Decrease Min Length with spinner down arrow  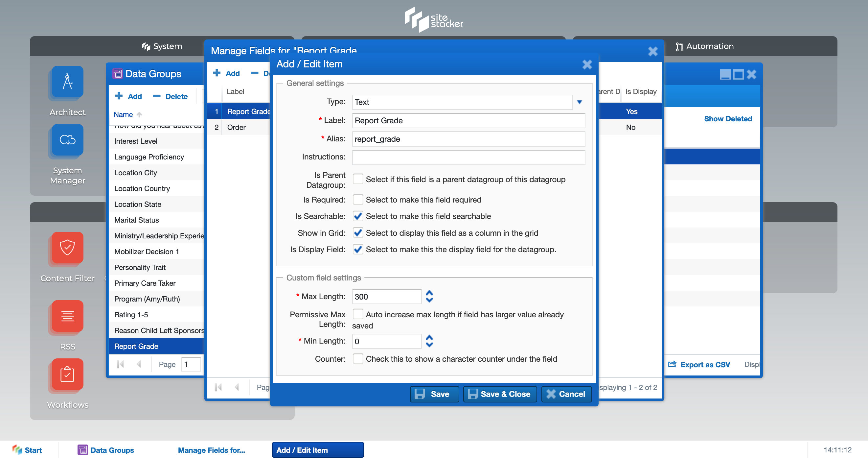(429, 345)
